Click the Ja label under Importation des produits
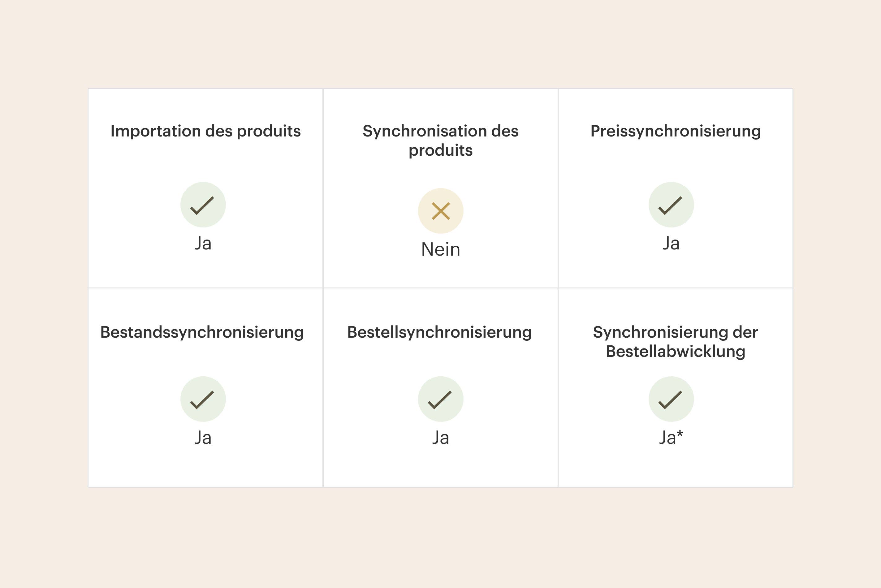 pos(203,243)
